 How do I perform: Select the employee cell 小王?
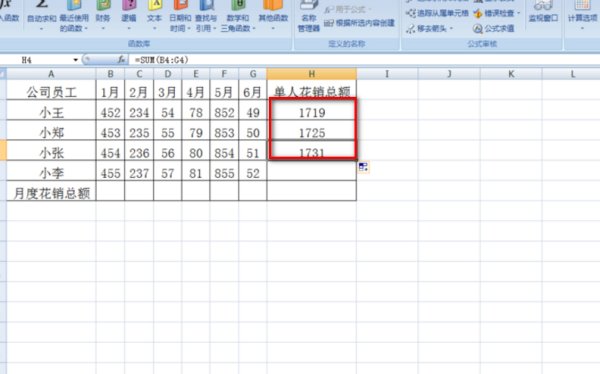[51, 110]
